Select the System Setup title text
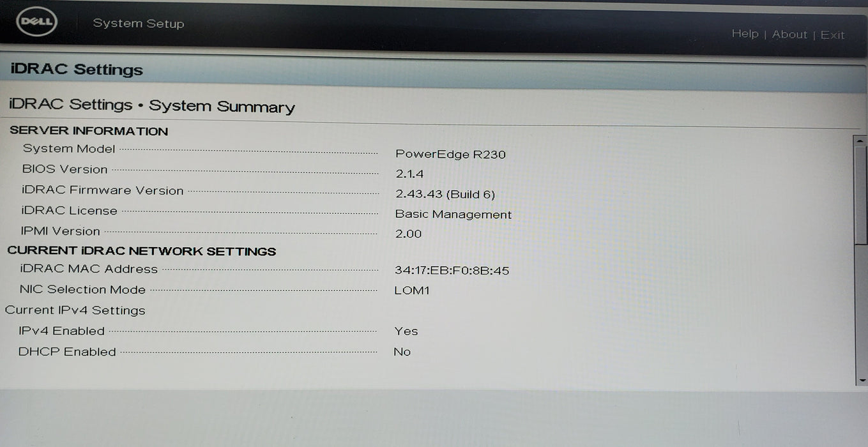Viewport: 868px width, 447px height. [x=139, y=24]
